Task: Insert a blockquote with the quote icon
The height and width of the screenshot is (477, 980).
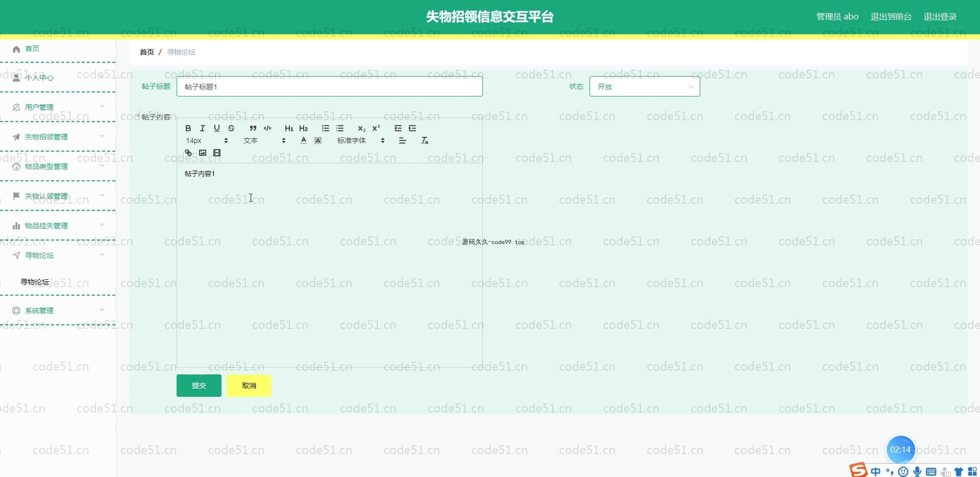Action: (x=253, y=128)
